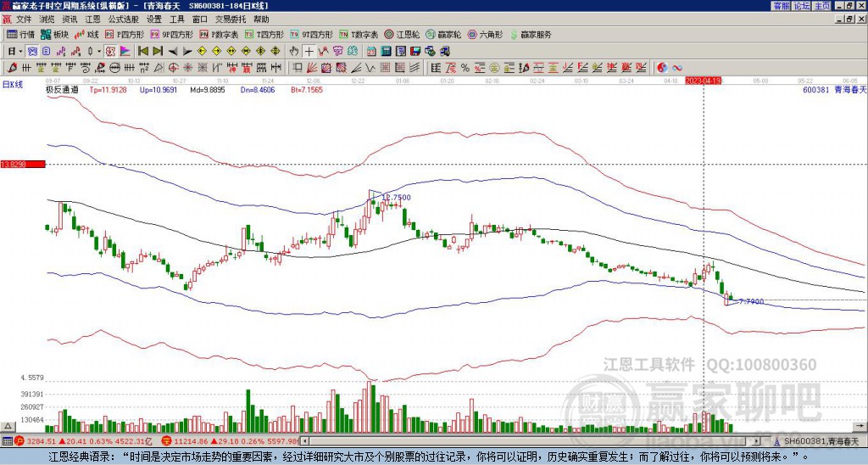Viewport: 868px width, 465px height.
Task: Open the T数字表 tool
Action: coord(359,34)
